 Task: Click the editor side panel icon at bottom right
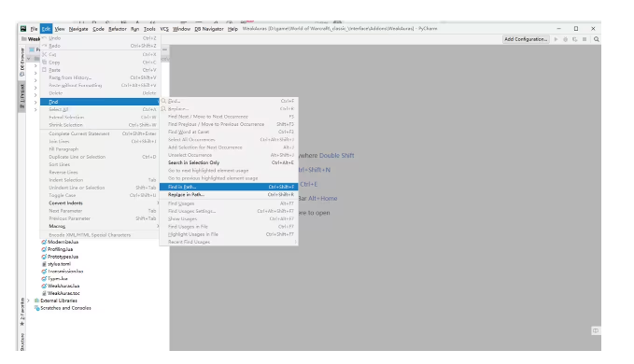(x=596, y=331)
